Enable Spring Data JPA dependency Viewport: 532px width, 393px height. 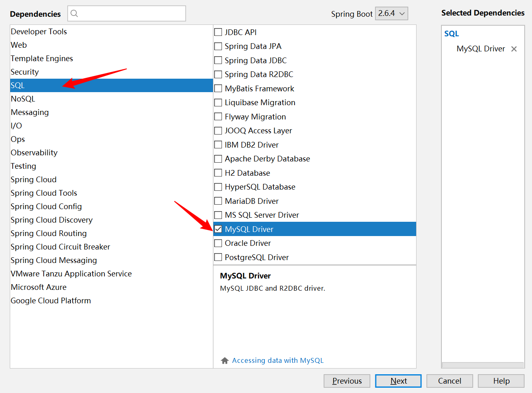pyautogui.click(x=218, y=46)
